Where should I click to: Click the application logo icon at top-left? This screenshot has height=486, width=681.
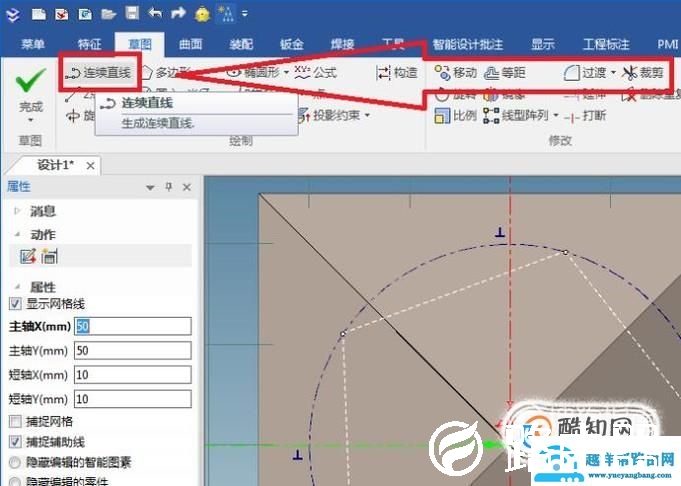click(13, 15)
